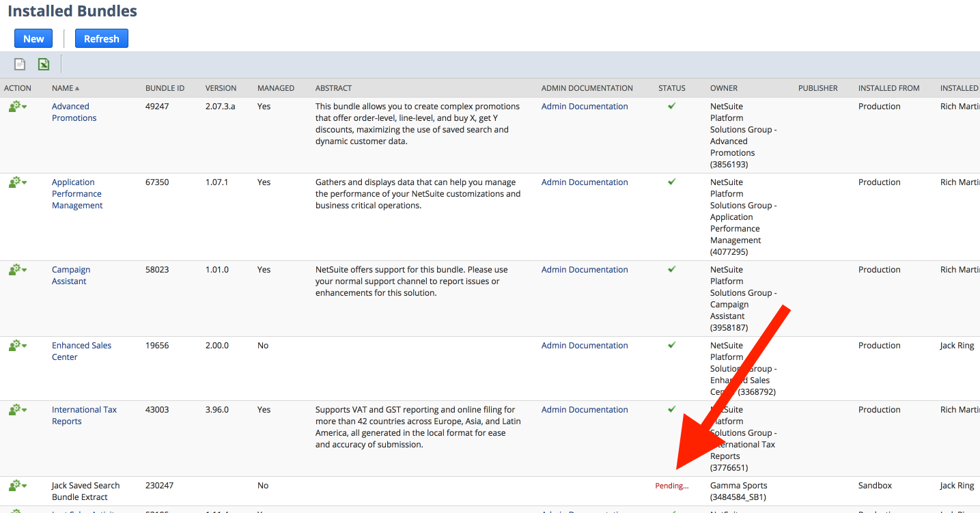Image resolution: width=980 pixels, height=513 pixels.
Task: Select Managed value No for Enhanced Sales Center
Action: click(263, 346)
